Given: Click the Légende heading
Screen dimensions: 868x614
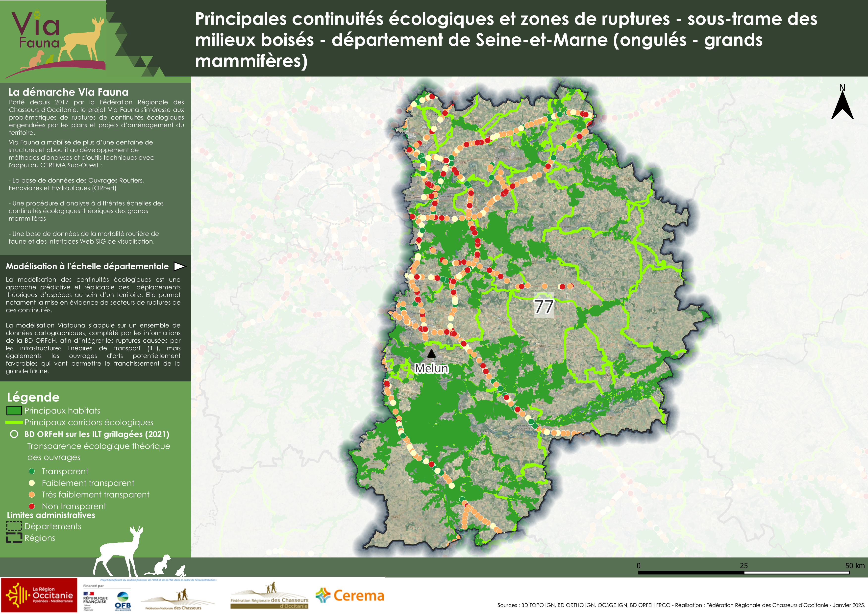Looking at the screenshot, I should (x=33, y=397).
